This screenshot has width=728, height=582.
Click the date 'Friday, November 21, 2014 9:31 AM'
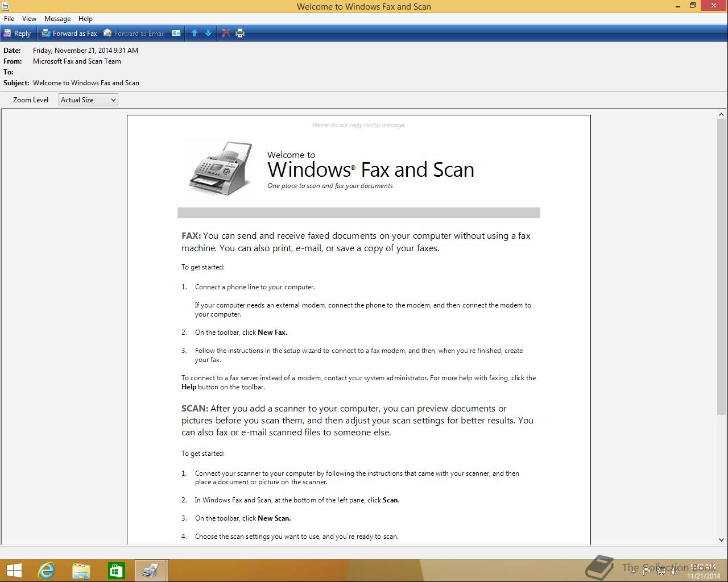(x=85, y=51)
